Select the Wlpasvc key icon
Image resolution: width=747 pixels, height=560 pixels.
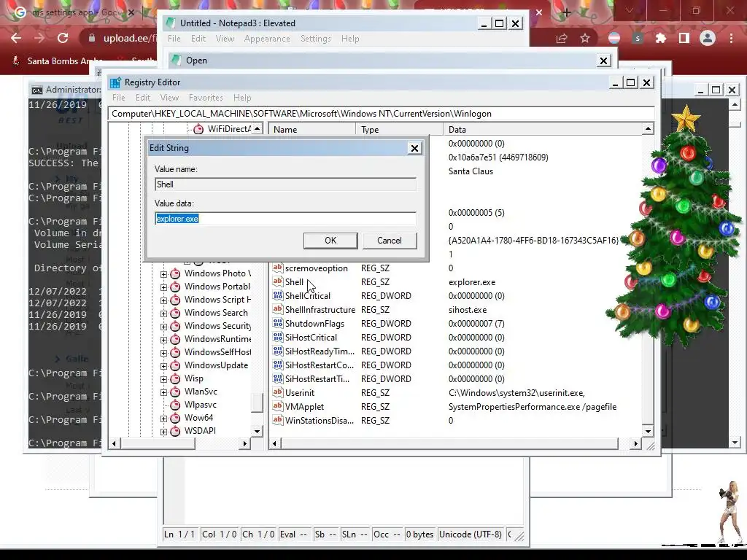tap(175, 405)
